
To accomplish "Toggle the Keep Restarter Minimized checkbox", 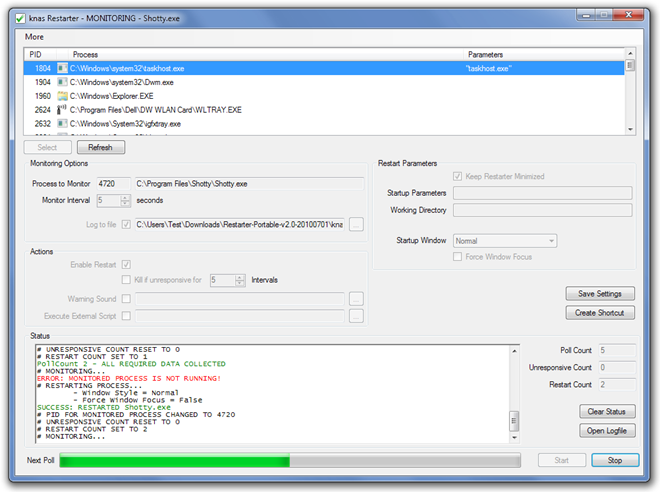I will [x=457, y=176].
